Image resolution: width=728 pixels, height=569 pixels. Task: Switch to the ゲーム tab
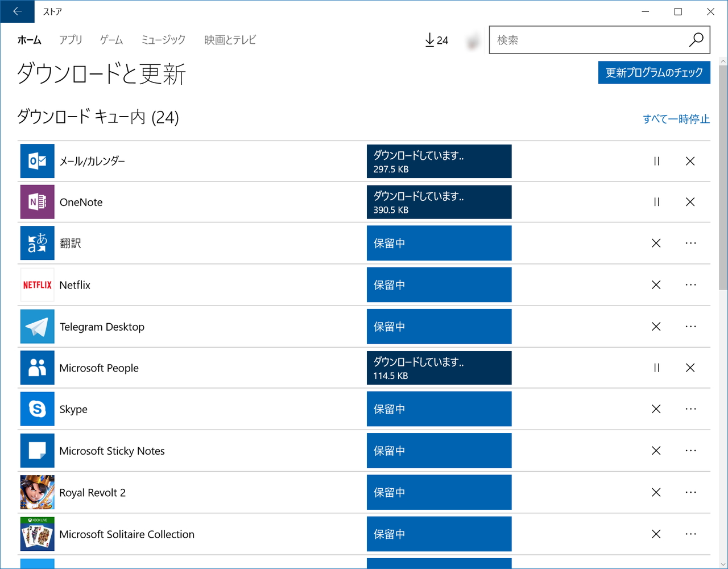pos(110,40)
